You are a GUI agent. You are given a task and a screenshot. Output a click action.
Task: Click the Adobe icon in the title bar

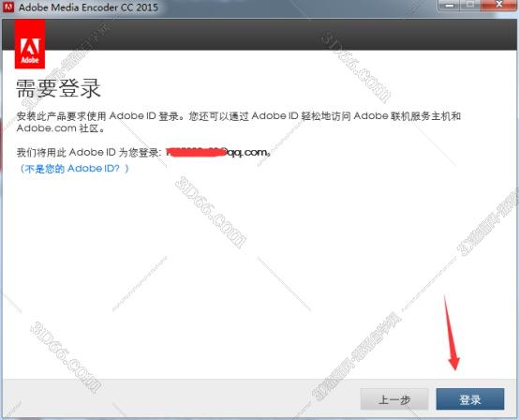coord(7,7)
